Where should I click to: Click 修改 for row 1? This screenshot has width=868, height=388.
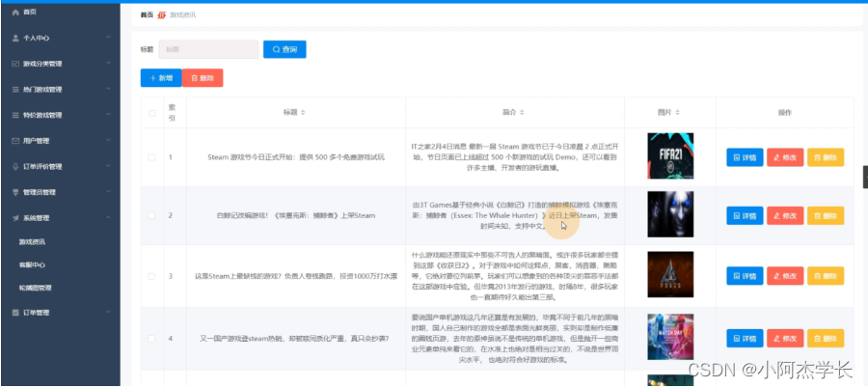785,157
